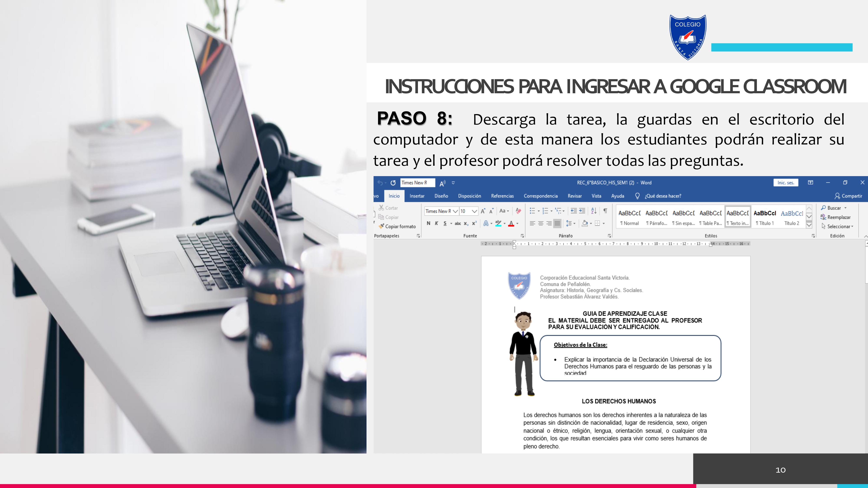Screen dimensions: 868x488
Task: Click the Repeat (redo) circular arrow icon
Action: (x=393, y=183)
